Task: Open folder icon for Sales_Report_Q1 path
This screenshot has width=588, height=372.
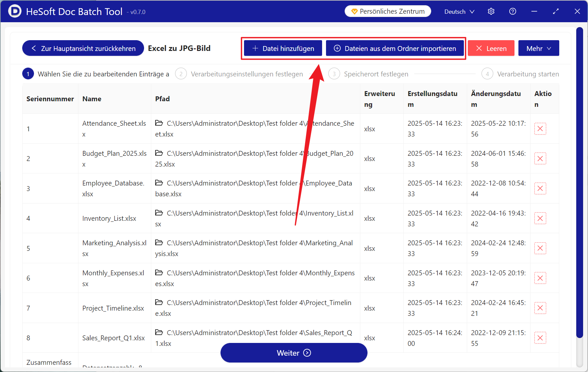Action: coord(159,332)
